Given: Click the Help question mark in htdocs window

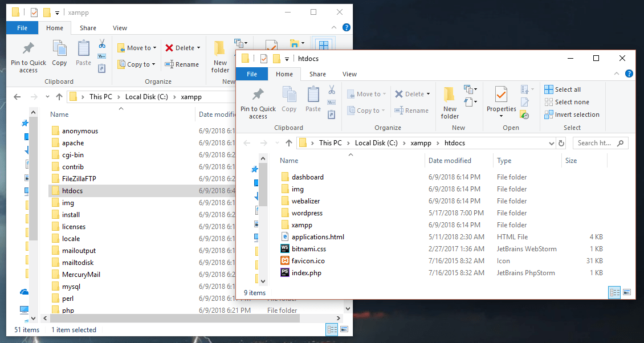Looking at the screenshot, I should click(629, 74).
